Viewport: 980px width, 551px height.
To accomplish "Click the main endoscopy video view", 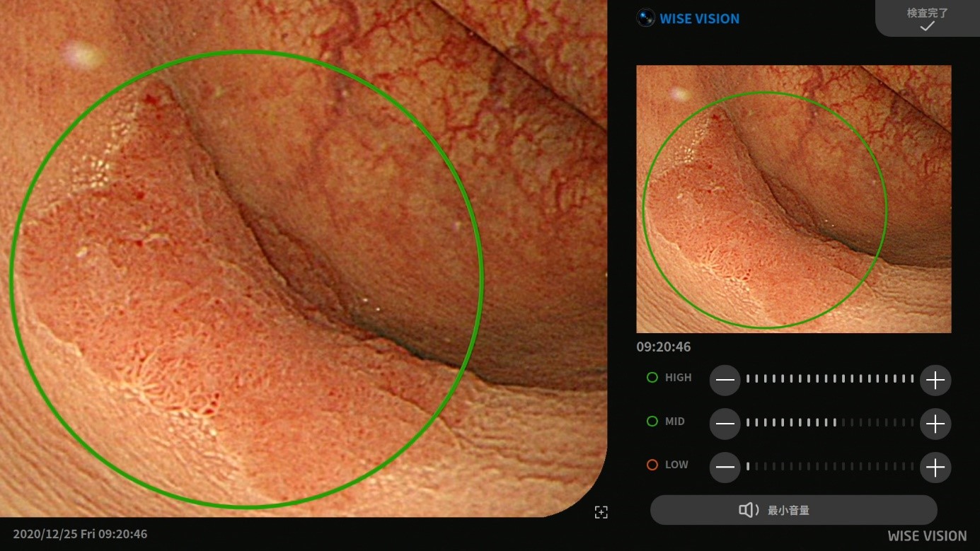I will [x=304, y=258].
